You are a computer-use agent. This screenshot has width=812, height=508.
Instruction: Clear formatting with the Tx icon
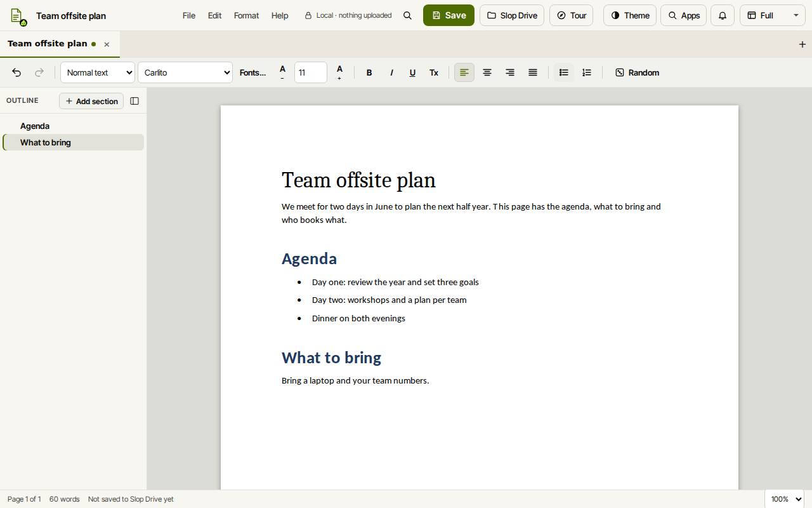[434, 72]
